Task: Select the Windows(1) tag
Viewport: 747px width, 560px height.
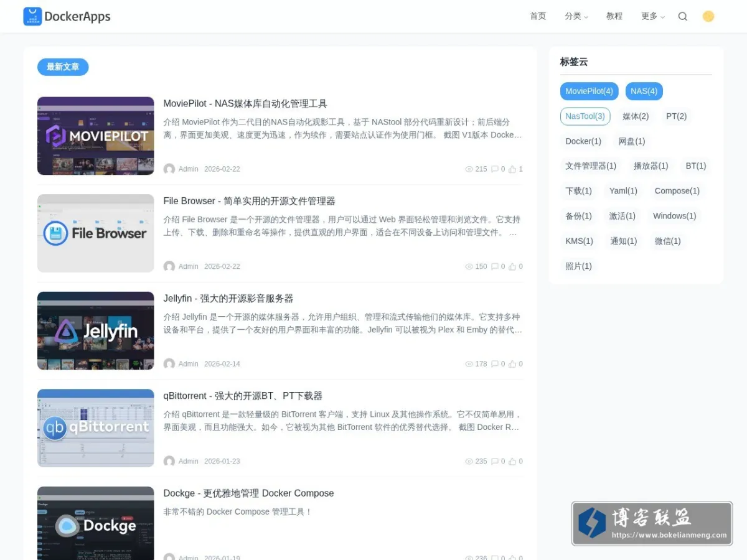Action: point(675,216)
